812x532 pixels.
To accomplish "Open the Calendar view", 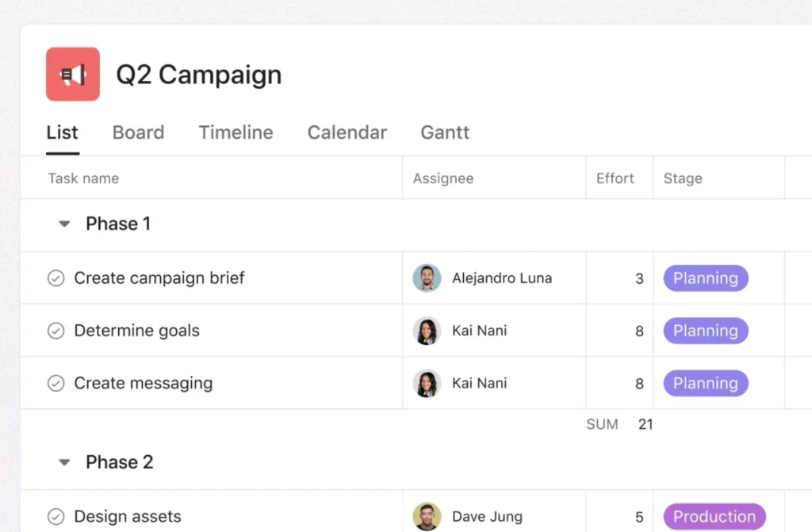I will pyautogui.click(x=347, y=132).
